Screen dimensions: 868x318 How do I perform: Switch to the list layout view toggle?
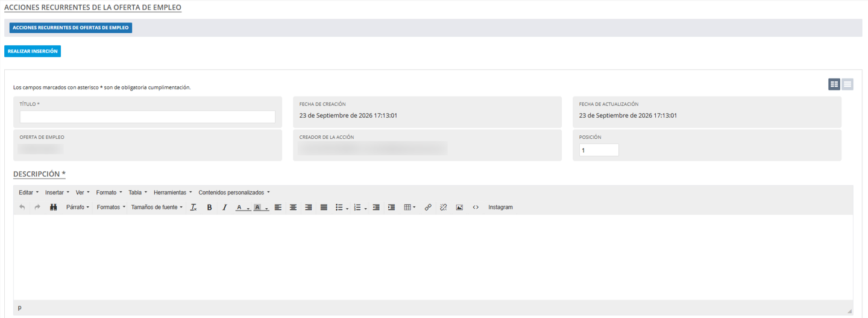[x=848, y=84]
